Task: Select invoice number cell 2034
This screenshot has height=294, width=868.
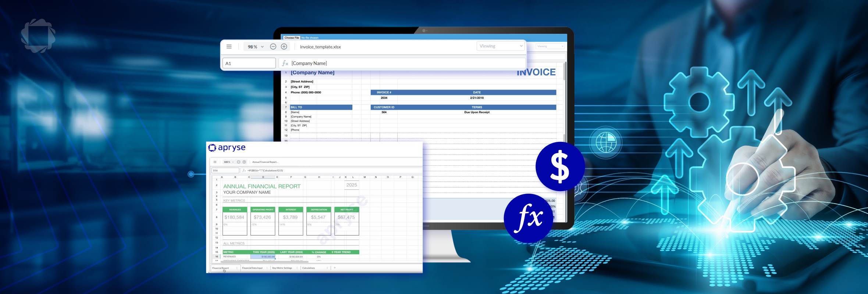Action: [384, 98]
